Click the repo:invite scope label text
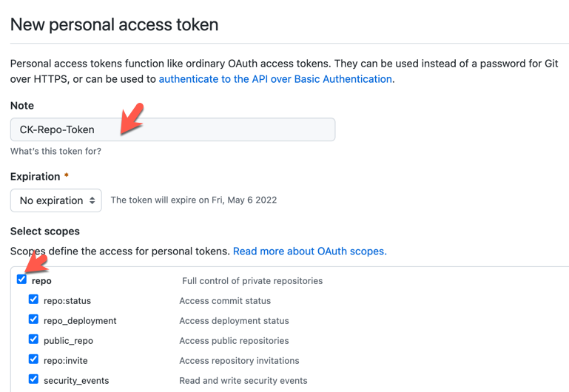The height and width of the screenshot is (392, 569). pos(67,361)
